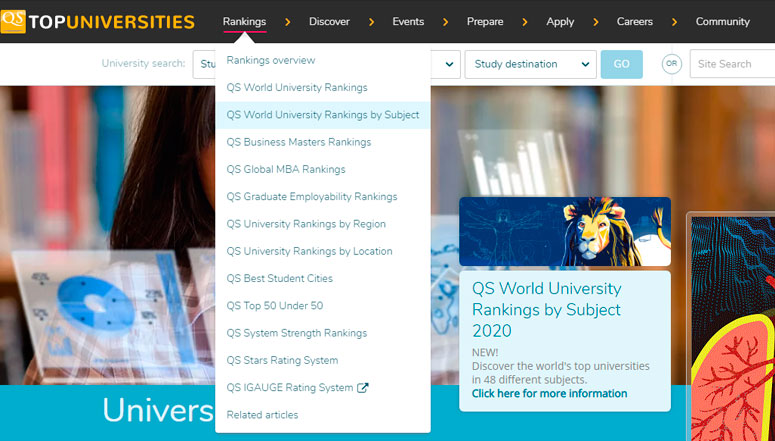Click the arrow chevron after Rankings

pyautogui.click(x=288, y=22)
